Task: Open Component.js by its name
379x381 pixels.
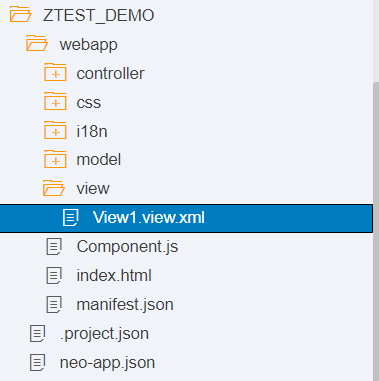Action: point(127,247)
